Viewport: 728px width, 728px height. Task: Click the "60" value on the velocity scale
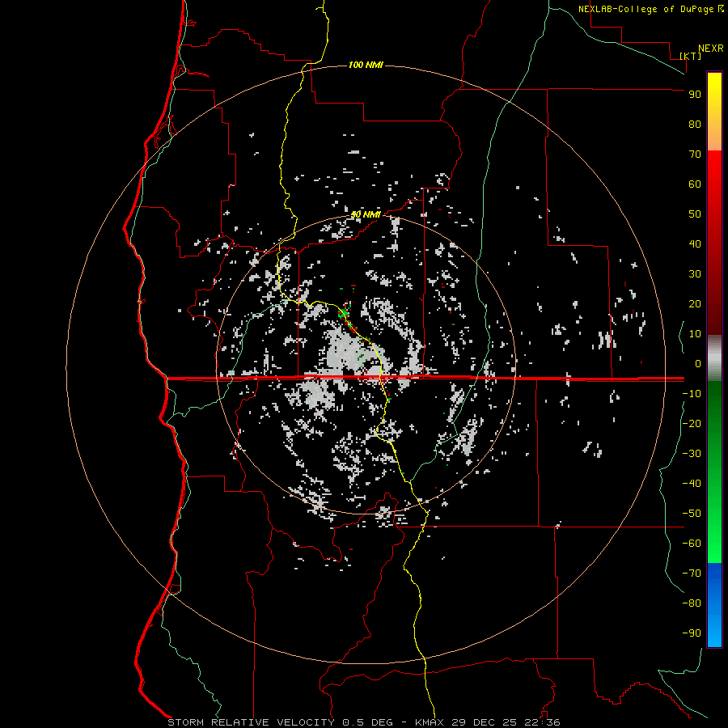[x=695, y=184]
